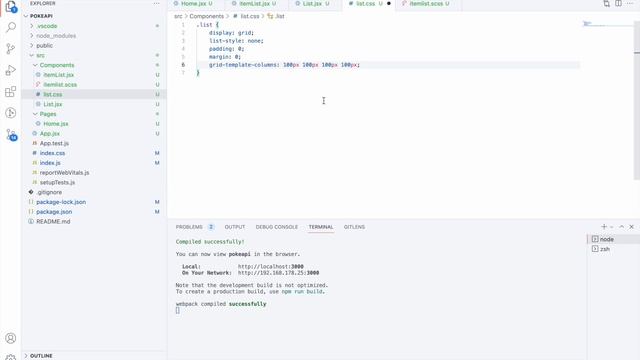Open itemlist.scss in the explorer
The height and width of the screenshot is (360, 640).
60,84
